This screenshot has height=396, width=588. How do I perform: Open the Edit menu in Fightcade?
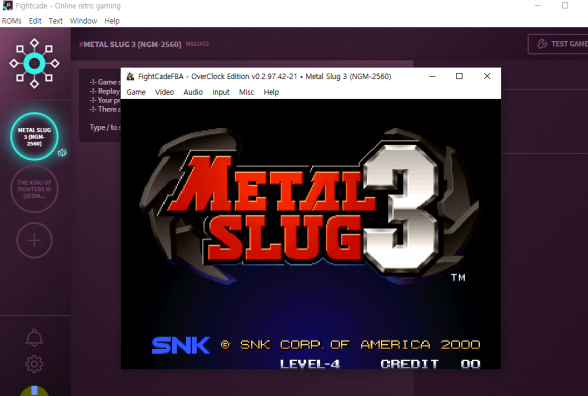pos(35,21)
